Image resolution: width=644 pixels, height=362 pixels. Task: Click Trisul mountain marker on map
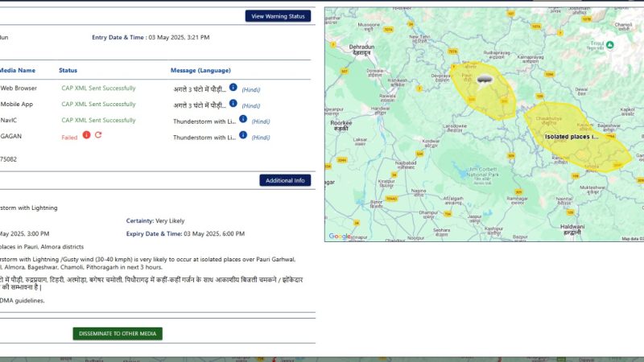click(610, 45)
